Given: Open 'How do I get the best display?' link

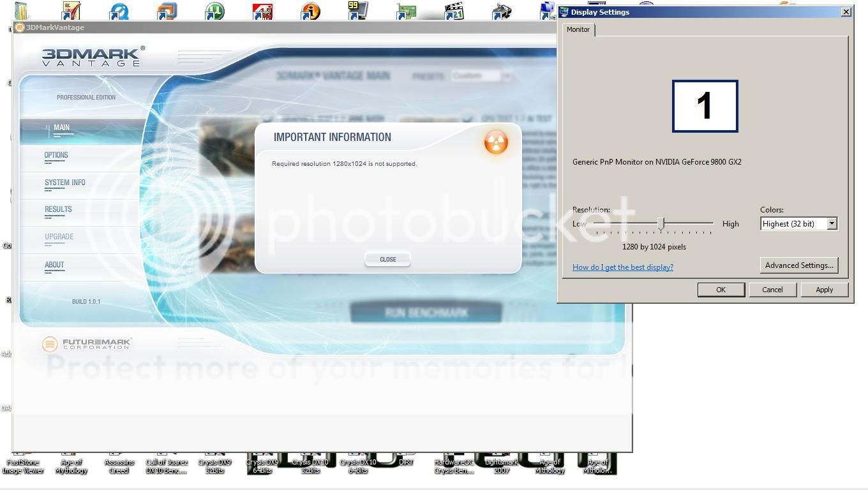Looking at the screenshot, I should coord(623,267).
